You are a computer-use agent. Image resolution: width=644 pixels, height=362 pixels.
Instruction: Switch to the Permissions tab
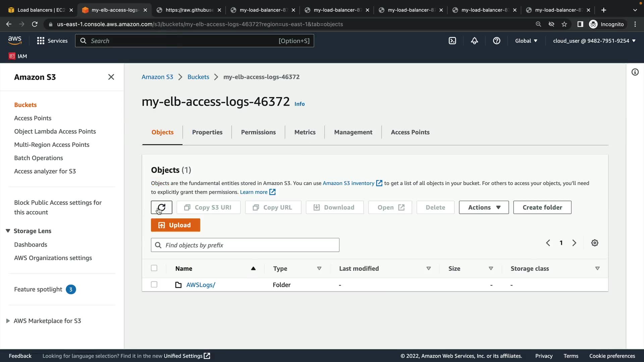[258, 132]
